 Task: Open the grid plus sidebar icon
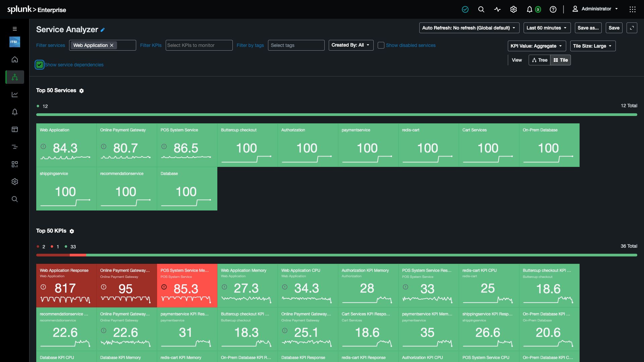[15, 164]
